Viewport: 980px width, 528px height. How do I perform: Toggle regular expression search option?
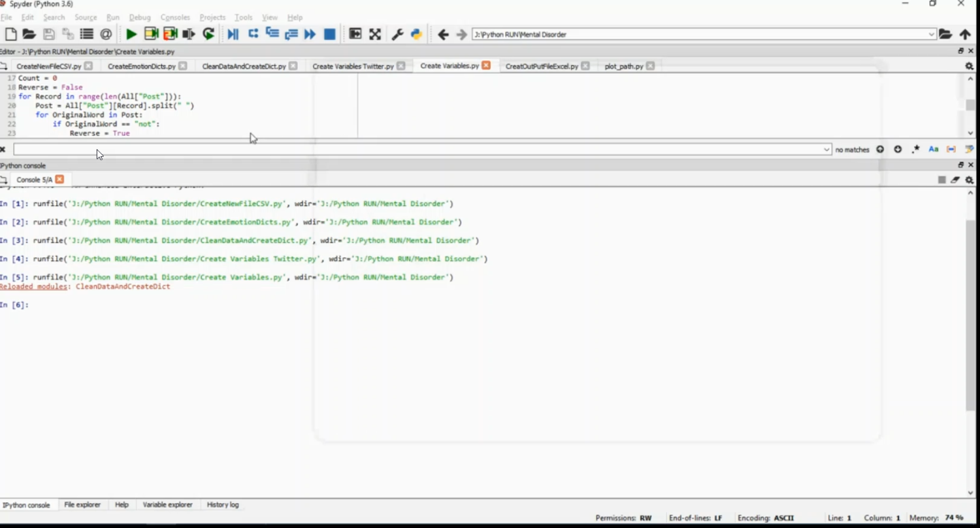pos(915,150)
